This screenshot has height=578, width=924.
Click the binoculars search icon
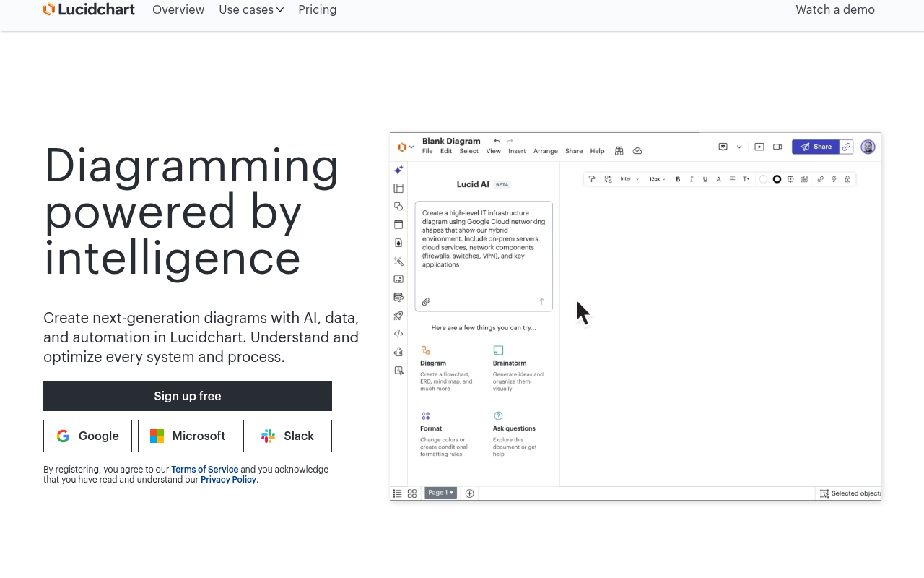pos(619,151)
